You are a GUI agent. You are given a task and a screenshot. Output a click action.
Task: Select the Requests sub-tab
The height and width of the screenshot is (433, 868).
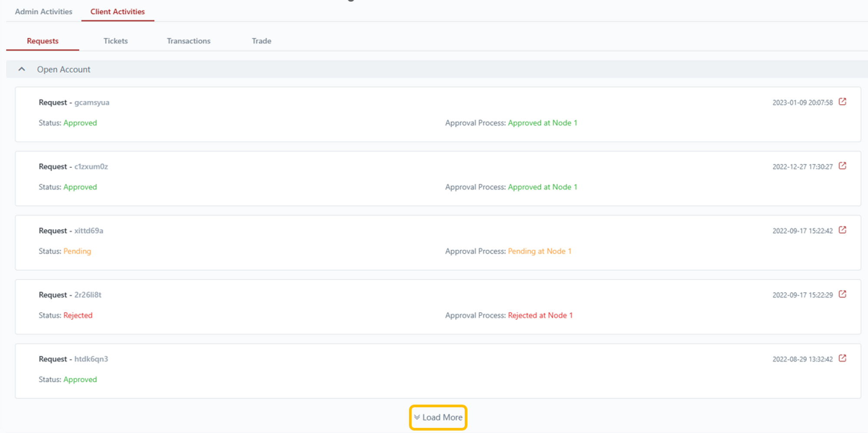click(43, 41)
